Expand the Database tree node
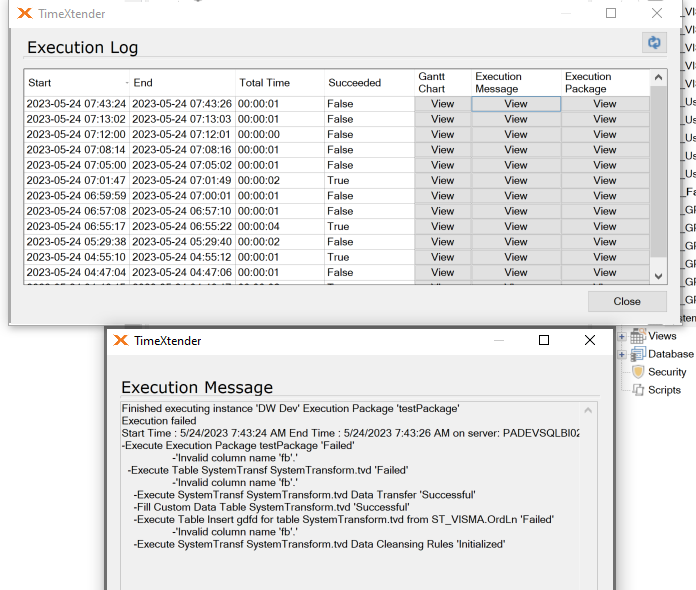696x590 pixels. (621, 354)
